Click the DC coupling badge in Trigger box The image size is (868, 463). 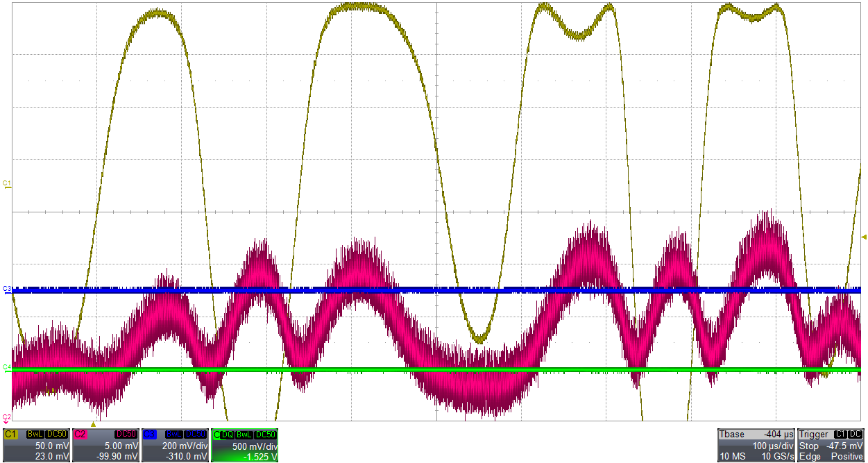(x=855, y=434)
